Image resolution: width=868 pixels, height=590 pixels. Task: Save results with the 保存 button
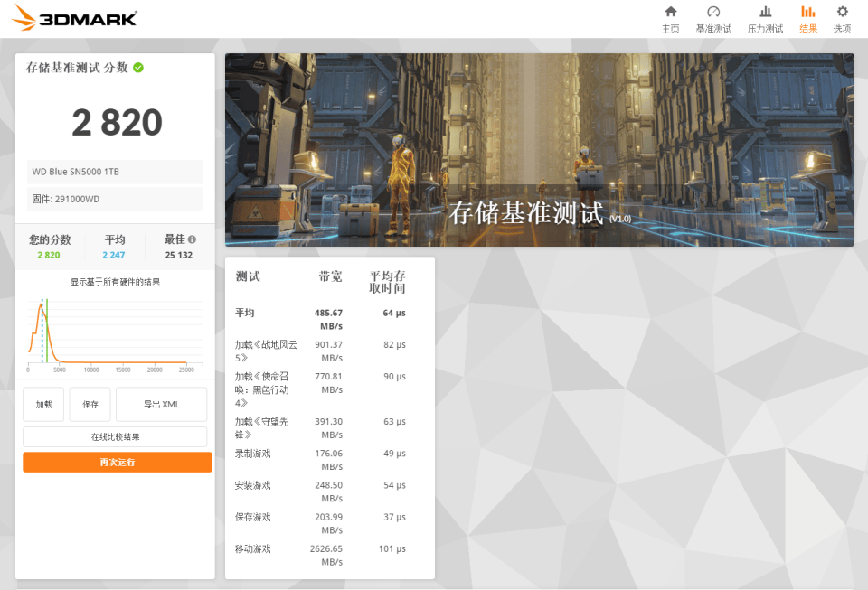[x=90, y=404]
